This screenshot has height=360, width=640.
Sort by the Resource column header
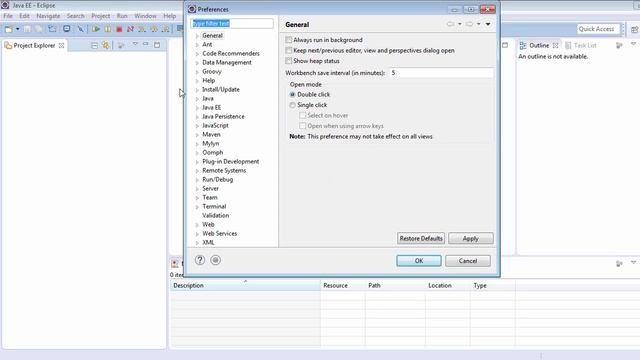(342, 285)
